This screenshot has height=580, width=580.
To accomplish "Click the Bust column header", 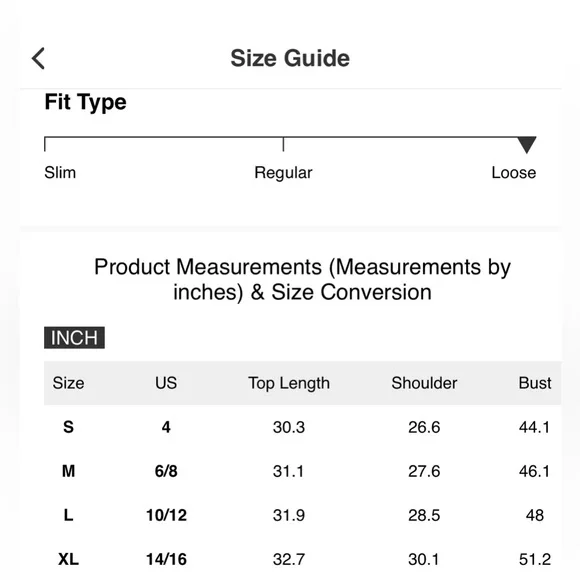I will pyautogui.click(x=535, y=383).
